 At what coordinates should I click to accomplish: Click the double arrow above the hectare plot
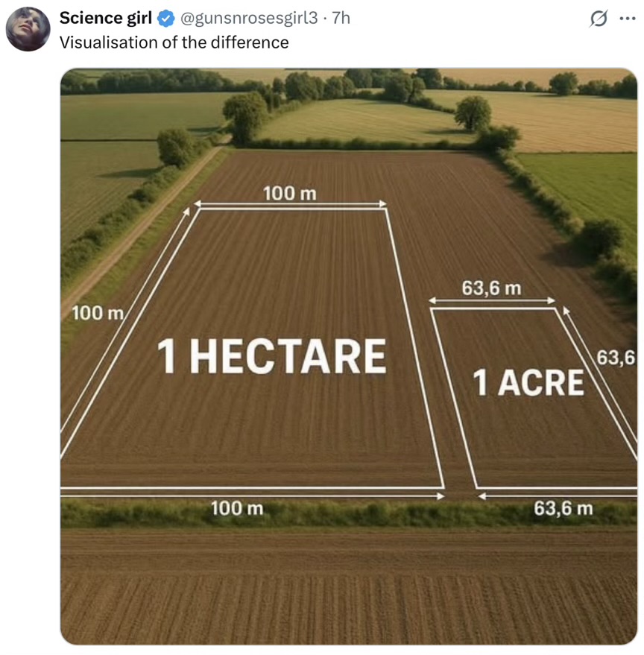pos(290,204)
